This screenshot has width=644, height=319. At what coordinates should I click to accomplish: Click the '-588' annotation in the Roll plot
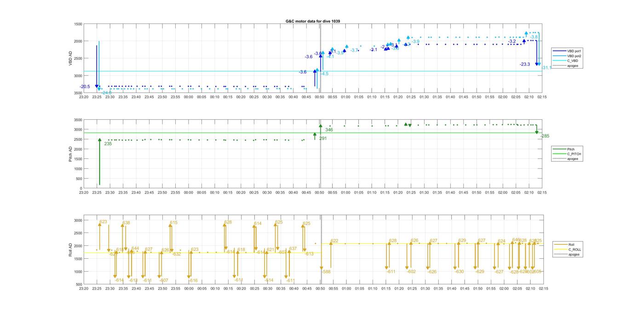pos(326,272)
